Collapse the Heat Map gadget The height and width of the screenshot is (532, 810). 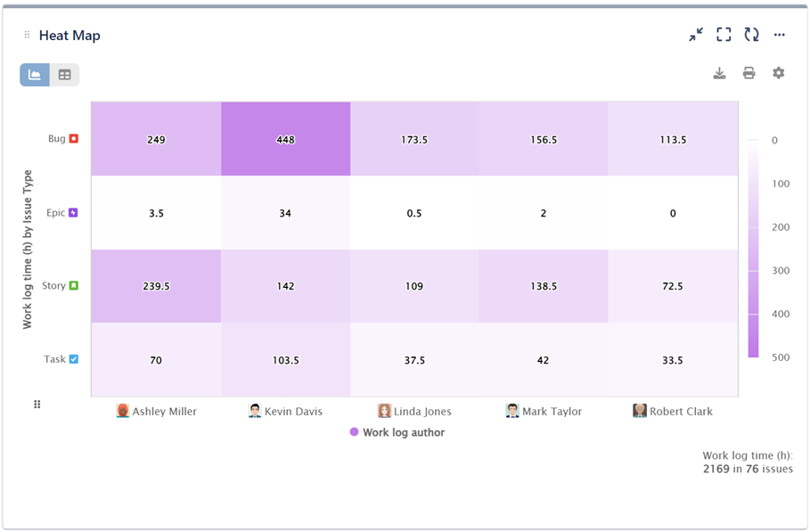(696, 35)
